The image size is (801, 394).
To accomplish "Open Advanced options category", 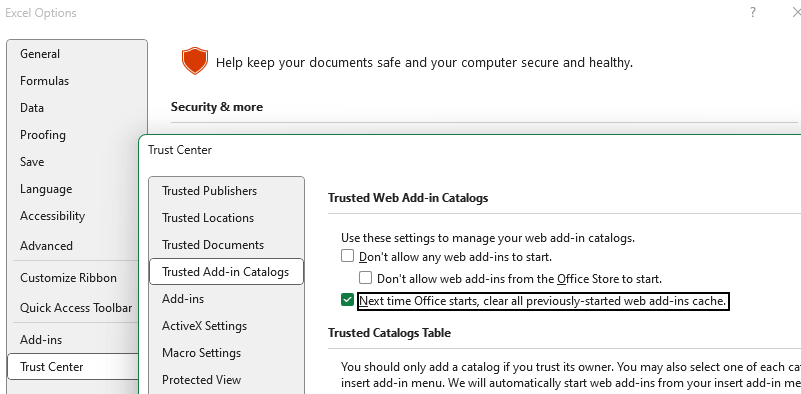I will [46, 246].
